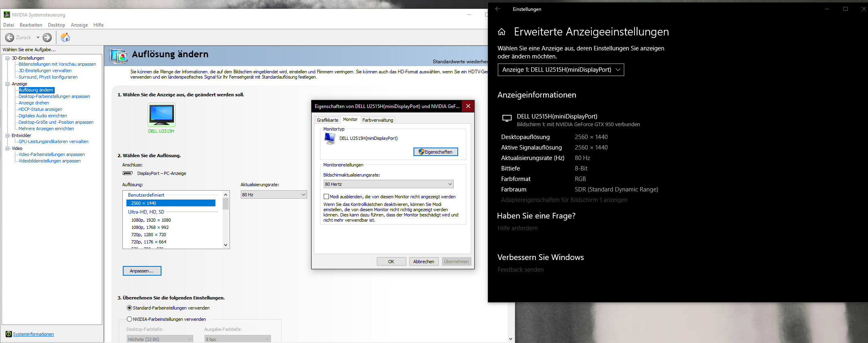The width and height of the screenshot is (868, 343).
Task: Select 2560 × 1440 resolution entry
Action: tap(171, 203)
